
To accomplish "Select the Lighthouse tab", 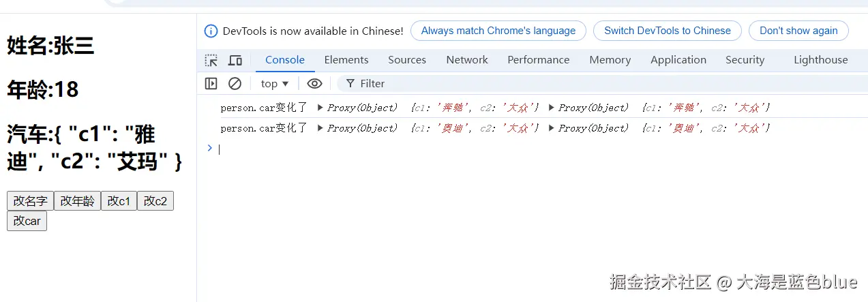I will click(x=820, y=60).
